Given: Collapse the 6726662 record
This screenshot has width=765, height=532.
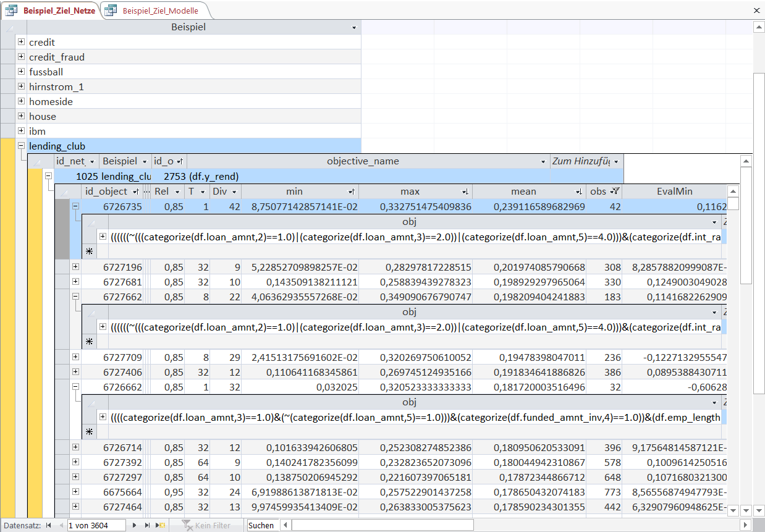Looking at the screenshot, I should pos(75,387).
